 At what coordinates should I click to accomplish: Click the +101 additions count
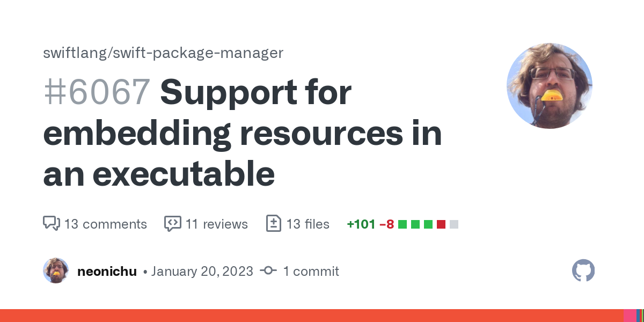(361, 224)
